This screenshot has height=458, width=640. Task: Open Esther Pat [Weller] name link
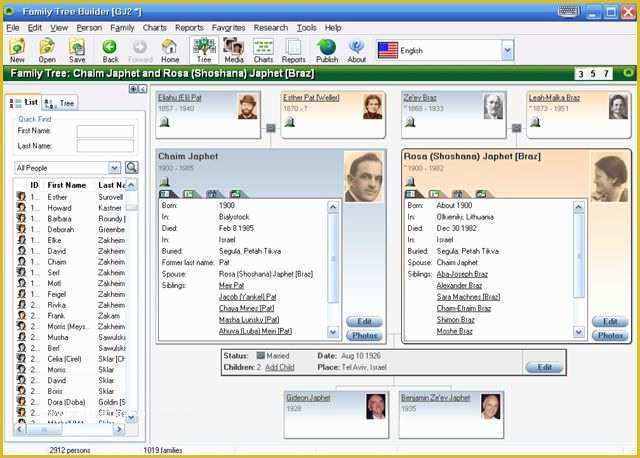(x=311, y=98)
